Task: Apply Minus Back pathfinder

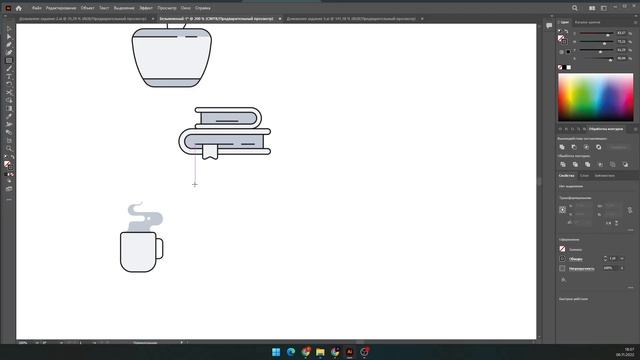Action: [x=625, y=164]
